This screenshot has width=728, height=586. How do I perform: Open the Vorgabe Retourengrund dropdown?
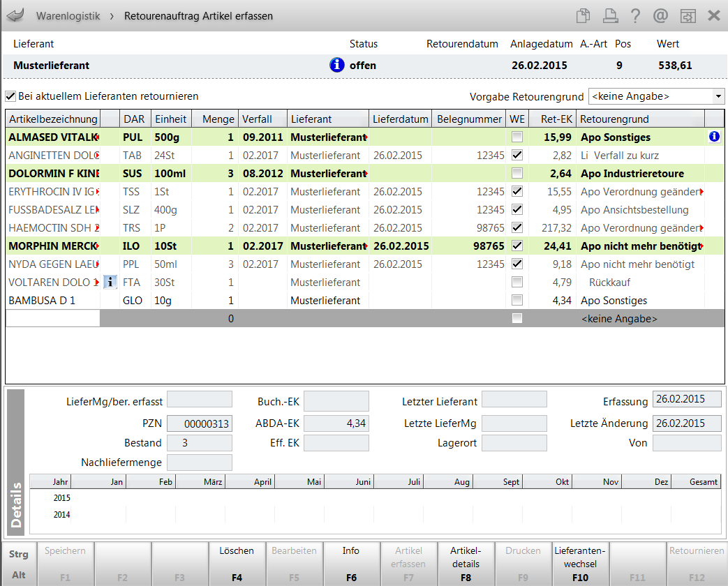click(718, 96)
